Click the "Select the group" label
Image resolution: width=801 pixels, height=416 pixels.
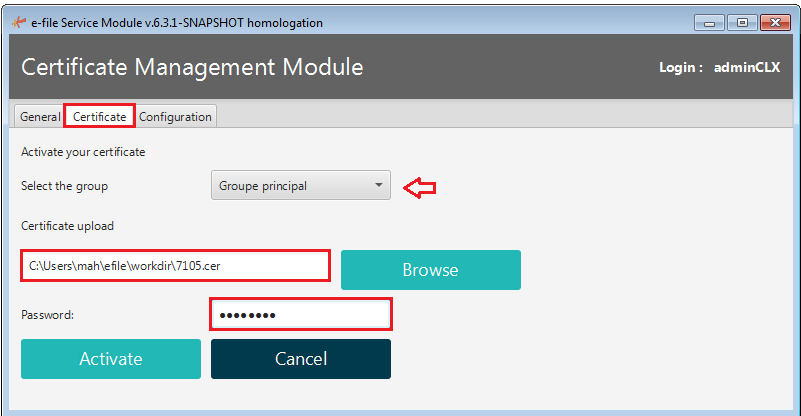tap(64, 186)
